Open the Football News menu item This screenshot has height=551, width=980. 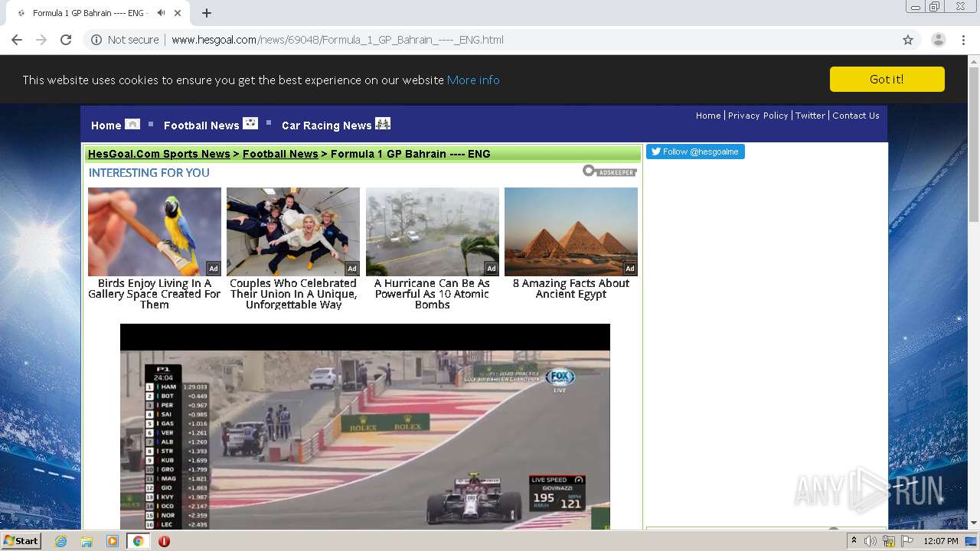[201, 126]
